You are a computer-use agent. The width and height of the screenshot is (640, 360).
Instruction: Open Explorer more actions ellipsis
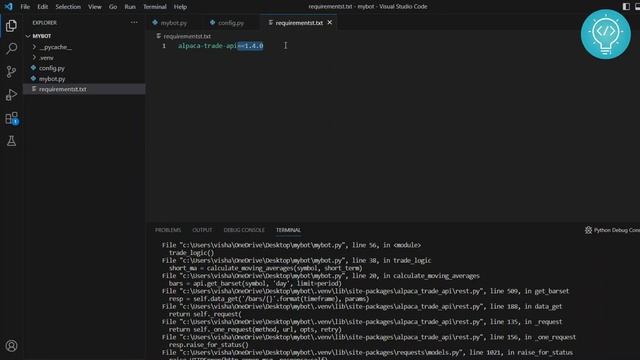tap(134, 22)
